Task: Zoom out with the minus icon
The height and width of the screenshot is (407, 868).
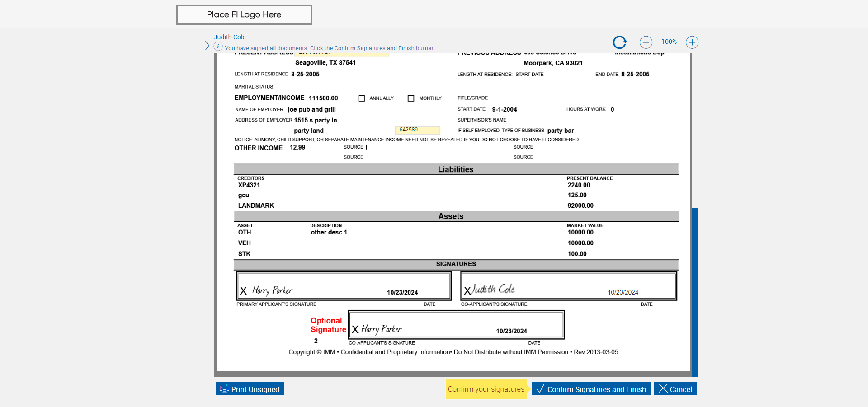Action: (x=646, y=42)
